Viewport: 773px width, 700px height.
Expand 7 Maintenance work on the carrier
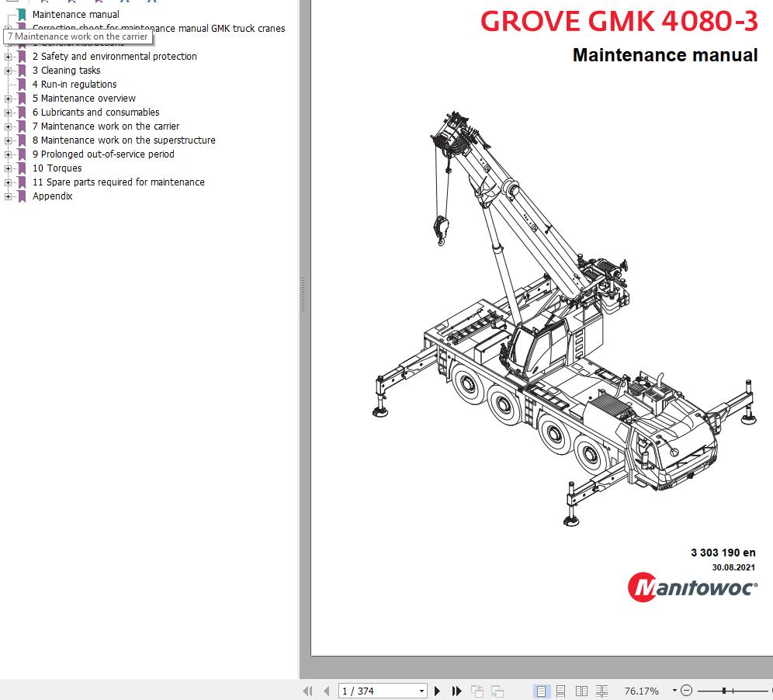8,126
